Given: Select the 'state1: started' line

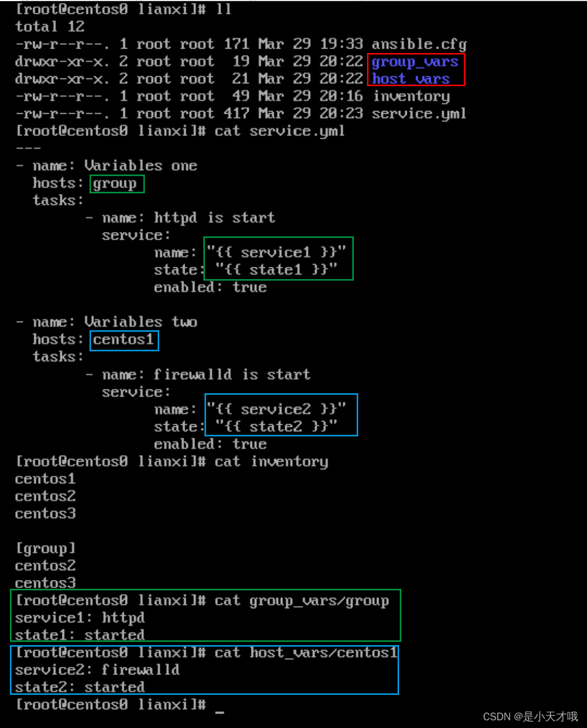Looking at the screenshot, I should click(x=80, y=635).
